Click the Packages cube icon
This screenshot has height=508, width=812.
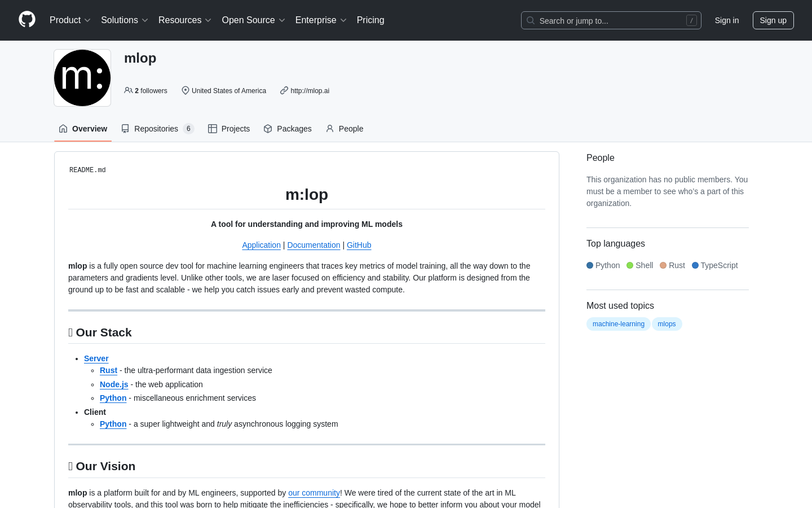pyautogui.click(x=268, y=129)
